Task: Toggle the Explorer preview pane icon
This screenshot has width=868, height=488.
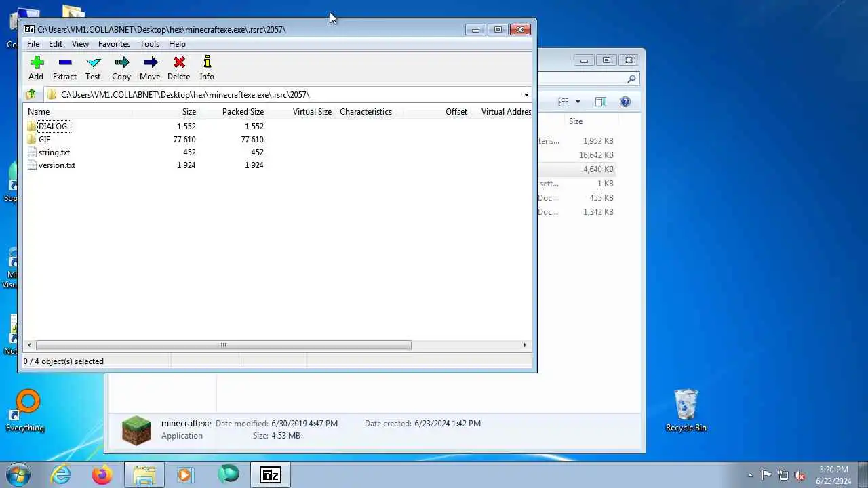Action: (x=601, y=102)
